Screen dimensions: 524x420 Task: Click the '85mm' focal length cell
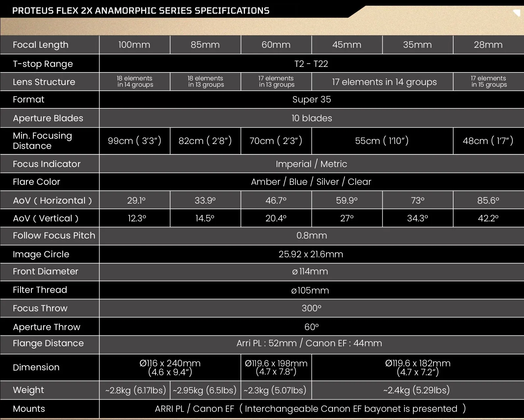205,45
